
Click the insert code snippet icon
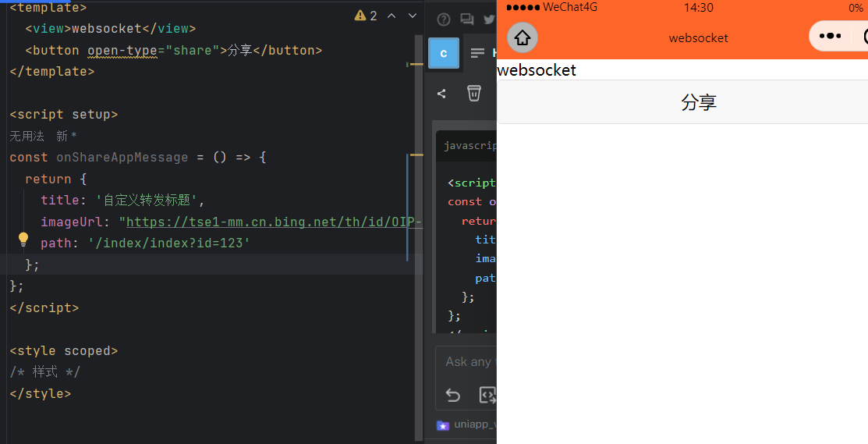[x=487, y=396]
